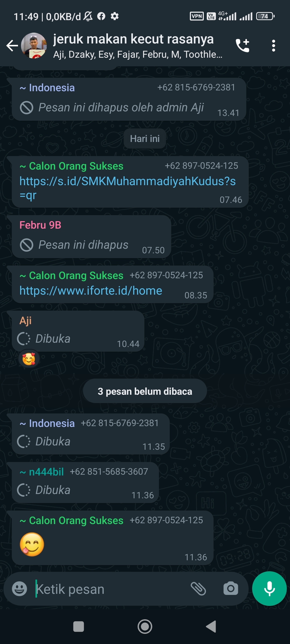Tap n444bil's "Dibuka" message at 11.36

click(85, 482)
